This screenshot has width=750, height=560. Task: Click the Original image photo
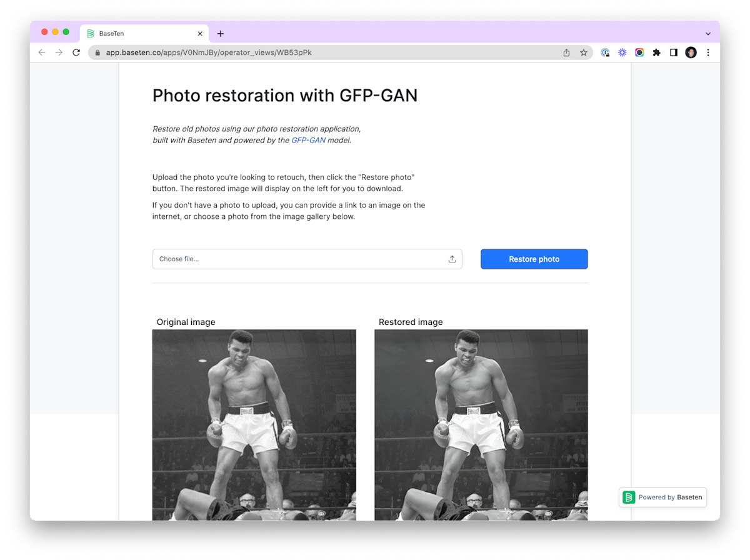point(254,425)
